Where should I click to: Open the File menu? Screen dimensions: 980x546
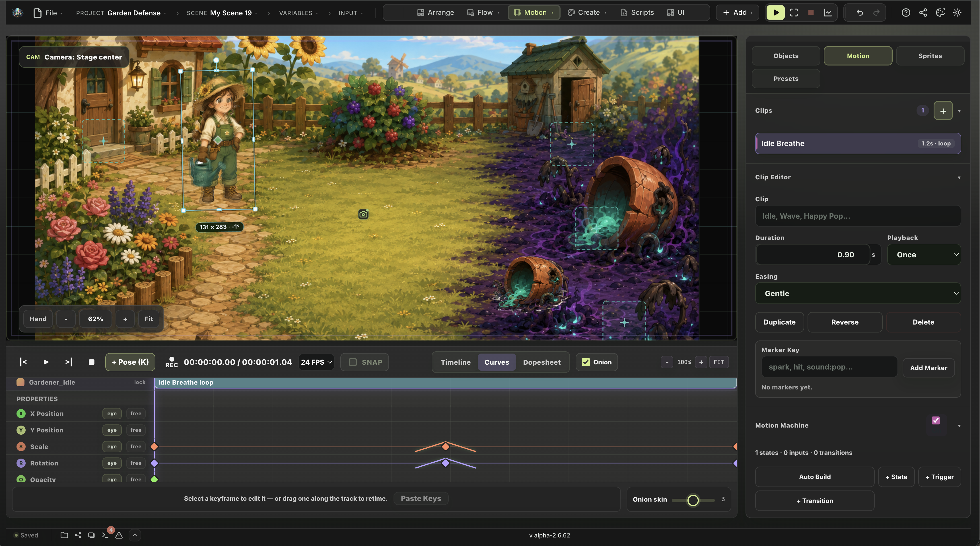pos(48,13)
